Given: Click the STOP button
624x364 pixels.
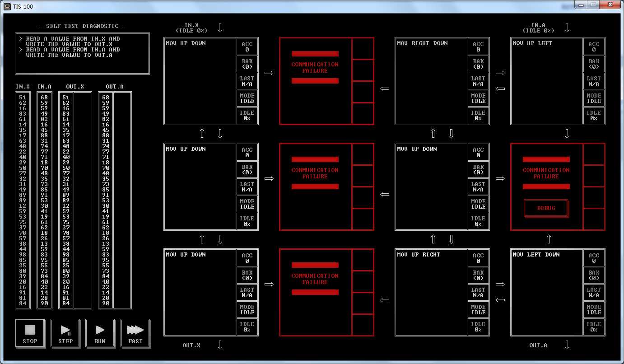Looking at the screenshot, I should [x=30, y=333].
